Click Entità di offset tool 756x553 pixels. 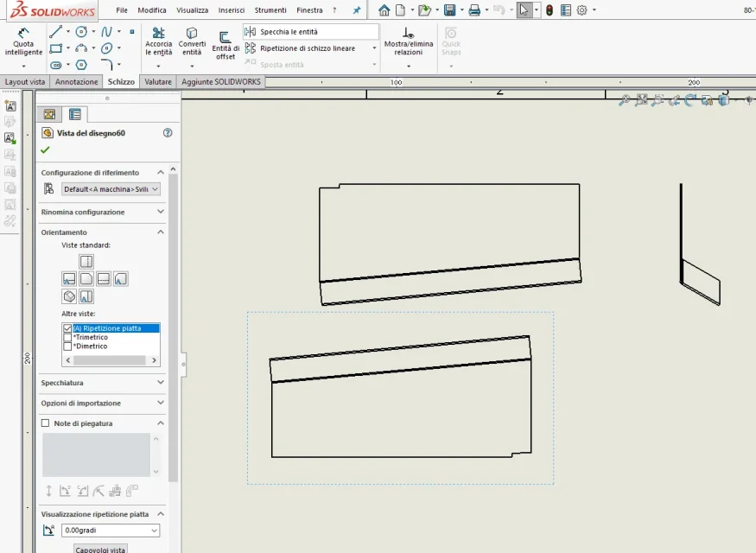pyautogui.click(x=226, y=46)
